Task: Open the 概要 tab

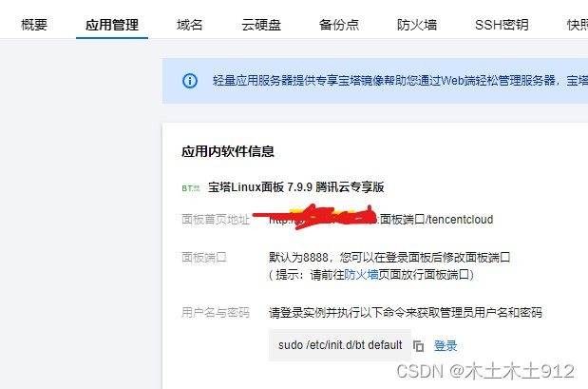Action: pyautogui.click(x=34, y=25)
